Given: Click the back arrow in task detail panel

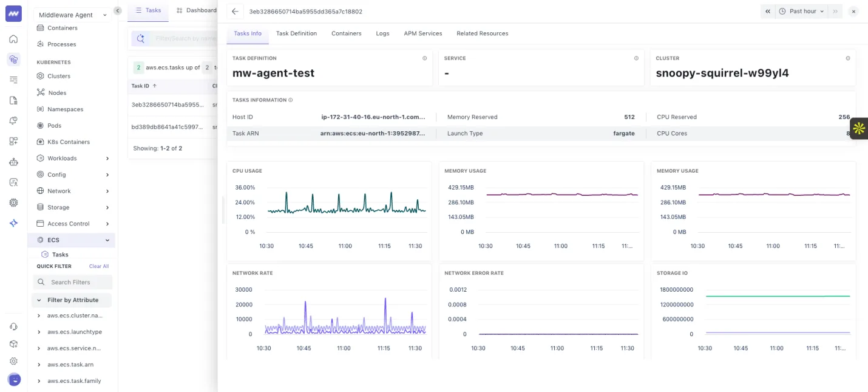Looking at the screenshot, I should (236, 12).
